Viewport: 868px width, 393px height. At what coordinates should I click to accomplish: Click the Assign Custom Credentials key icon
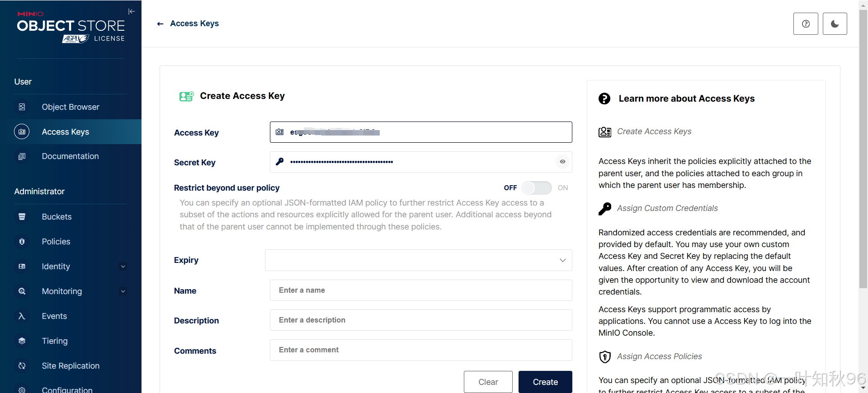(x=605, y=209)
